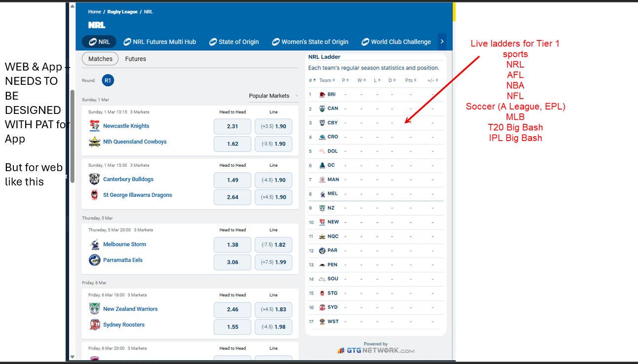Click PEN ladder team icon
This screenshot has width=638, height=364.
(x=322, y=265)
